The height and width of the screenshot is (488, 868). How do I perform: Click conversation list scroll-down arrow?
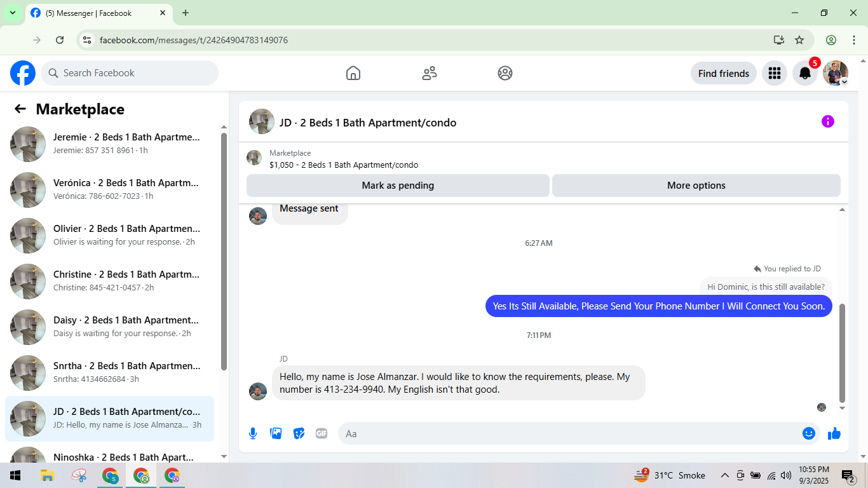coord(224,456)
